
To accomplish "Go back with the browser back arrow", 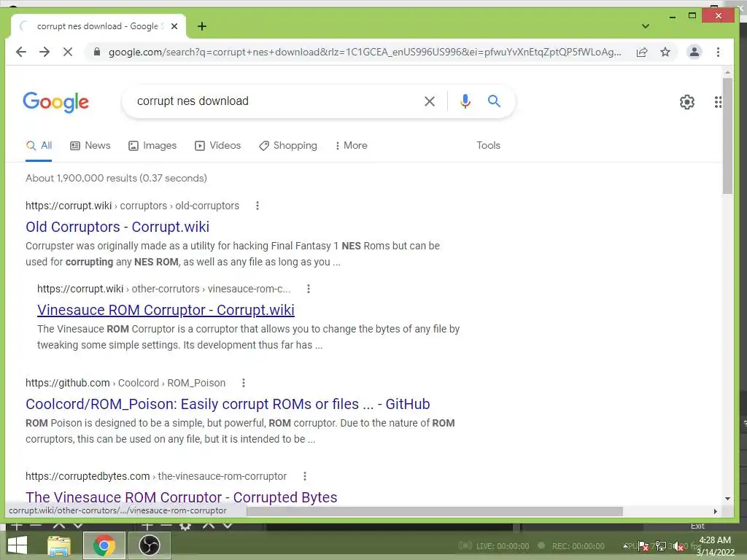I will (x=21, y=52).
